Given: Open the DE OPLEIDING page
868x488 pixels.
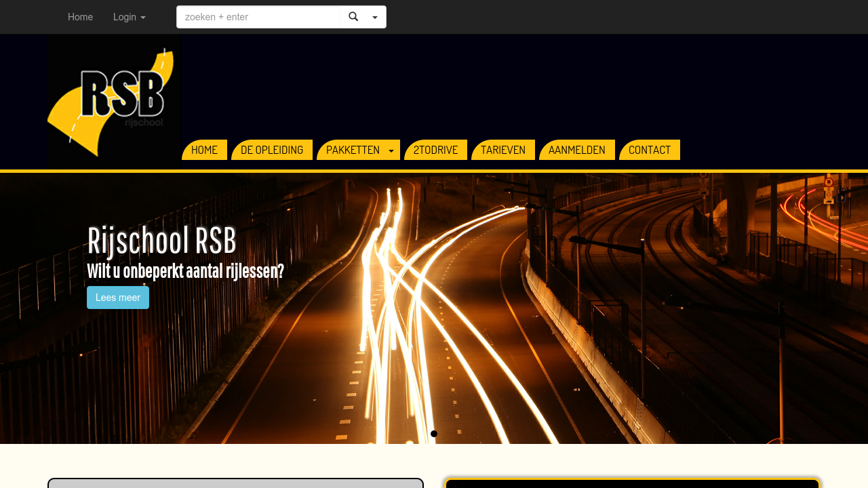Looking at the screenshot, I should [x=271, y=150].
